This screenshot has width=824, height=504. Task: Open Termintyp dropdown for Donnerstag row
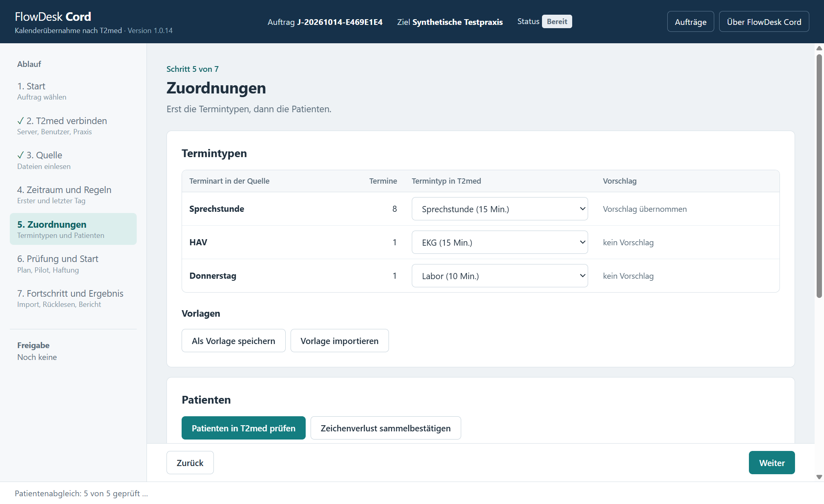coord(500,276)
